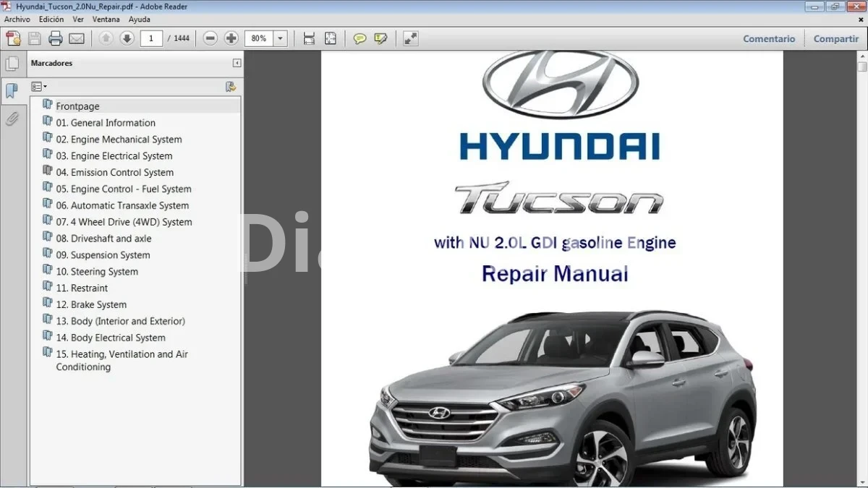Click the page number input field
The width and height of the screenshot is (868, 488).
tap(151, 38)
